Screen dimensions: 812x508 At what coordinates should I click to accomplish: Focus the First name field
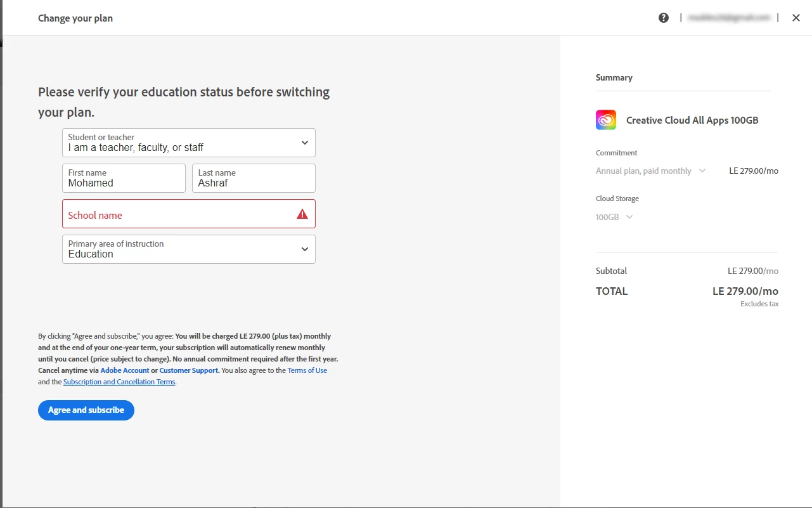point(124,178)
